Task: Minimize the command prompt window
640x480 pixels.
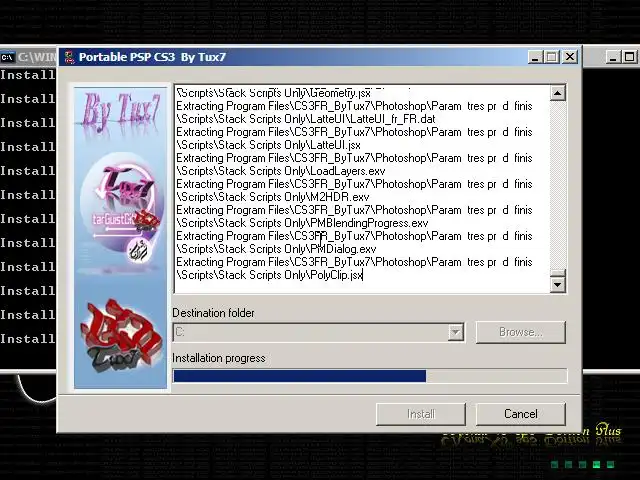Action: [x=613, y=57]
